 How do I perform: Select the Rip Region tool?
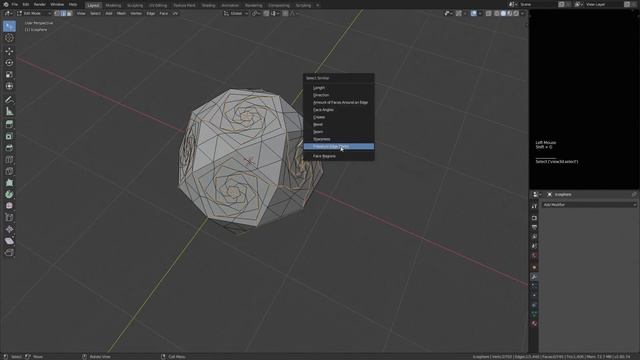point(9,253)
